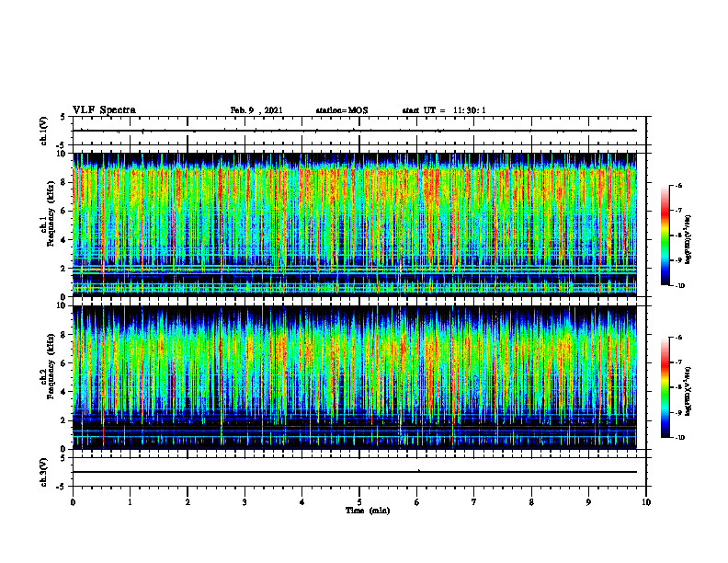
Task: Click the "4" kHz tick on ch.1 spectrogram
Action: click(63, 240)
